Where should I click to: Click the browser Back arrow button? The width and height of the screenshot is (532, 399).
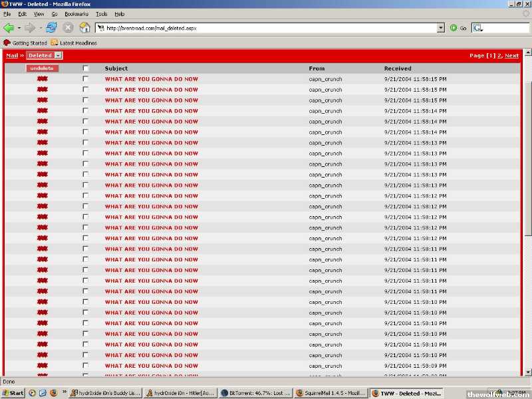coord(9,28)
